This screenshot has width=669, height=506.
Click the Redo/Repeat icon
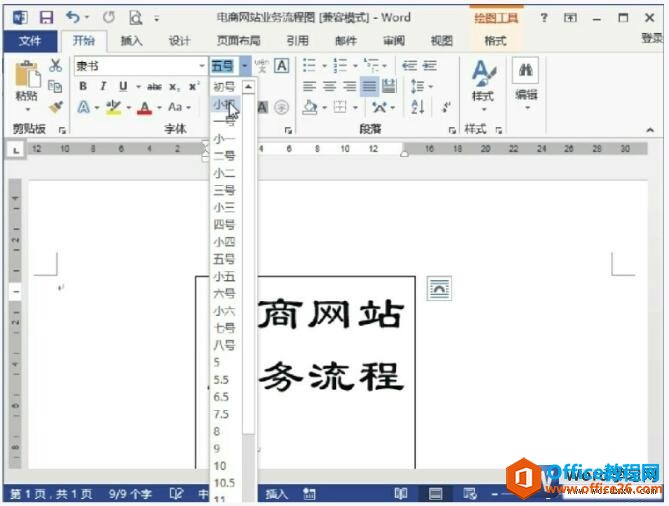(109, 17)
